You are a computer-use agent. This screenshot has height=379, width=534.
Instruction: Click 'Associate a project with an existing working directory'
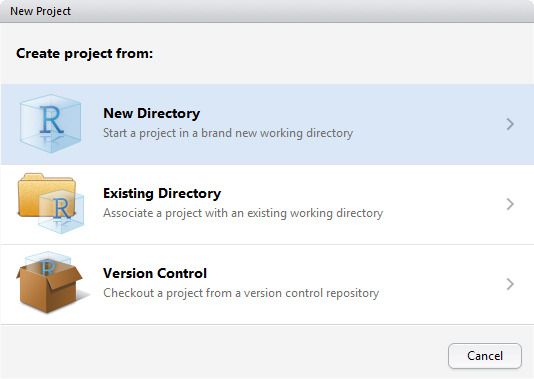(x=243, y=213)
